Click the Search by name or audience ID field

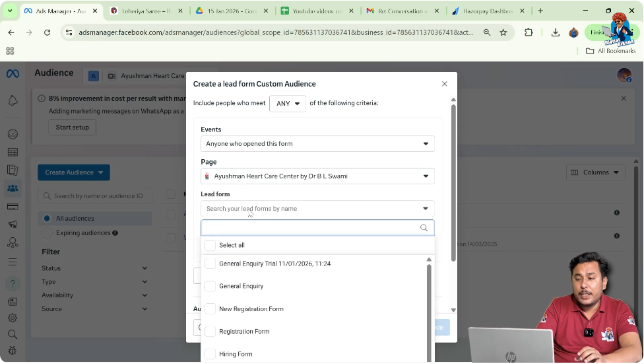tap(95, 196)
